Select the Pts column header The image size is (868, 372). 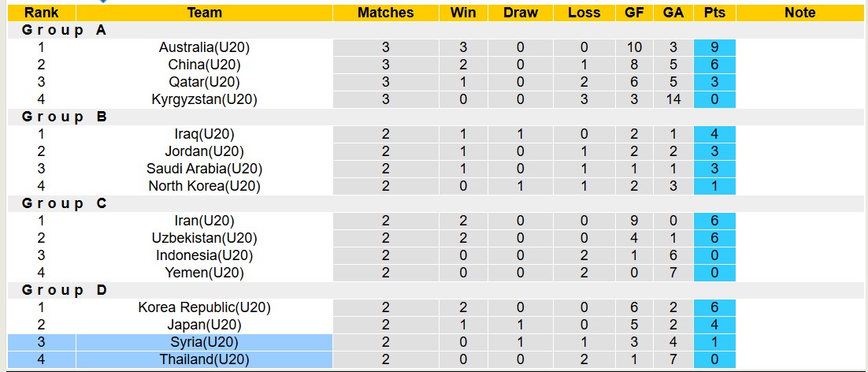pyautogui.click(x=714, y=13)
